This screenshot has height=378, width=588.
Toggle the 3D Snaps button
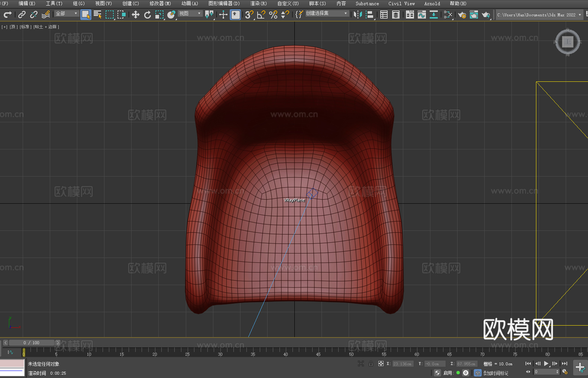pyautogui.click(x=249, y=14)
